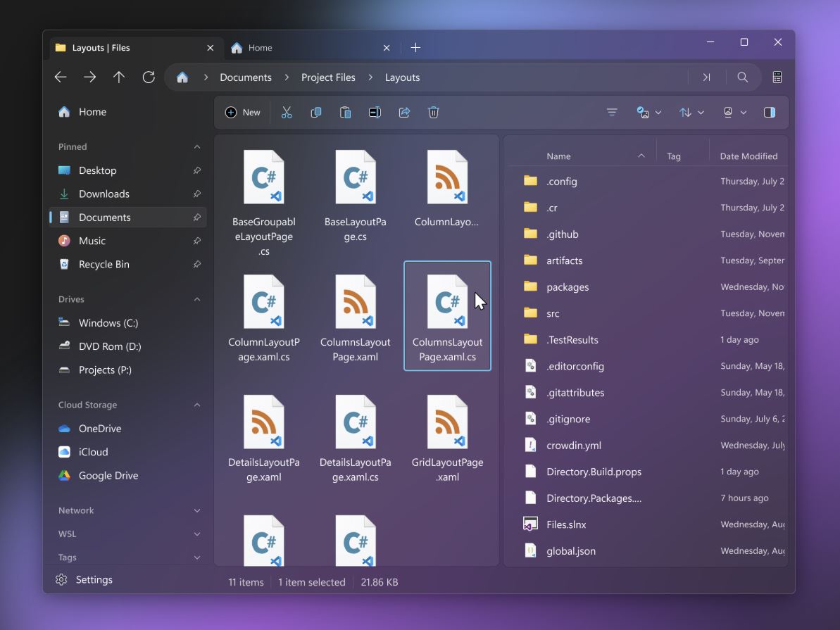Viewport: 840px width, 630px height.
Task: Pin Downloads using its pin control
Action: pos(196,194)
